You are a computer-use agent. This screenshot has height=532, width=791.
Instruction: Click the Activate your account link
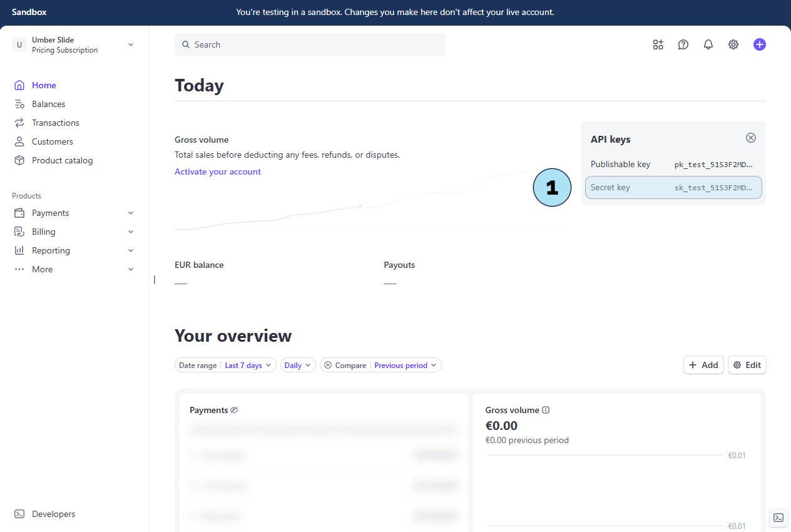(x=218, y=171)
